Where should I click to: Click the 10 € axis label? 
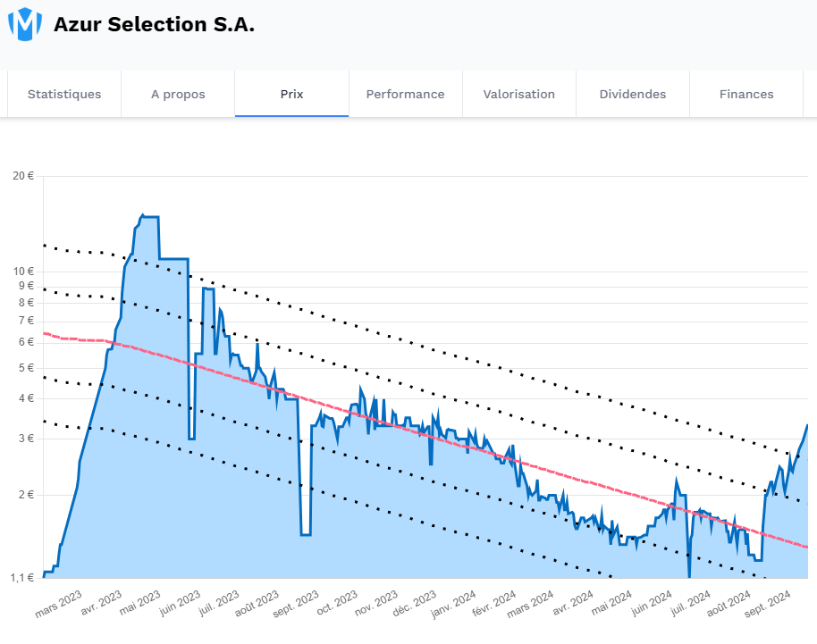click(23, 272)
